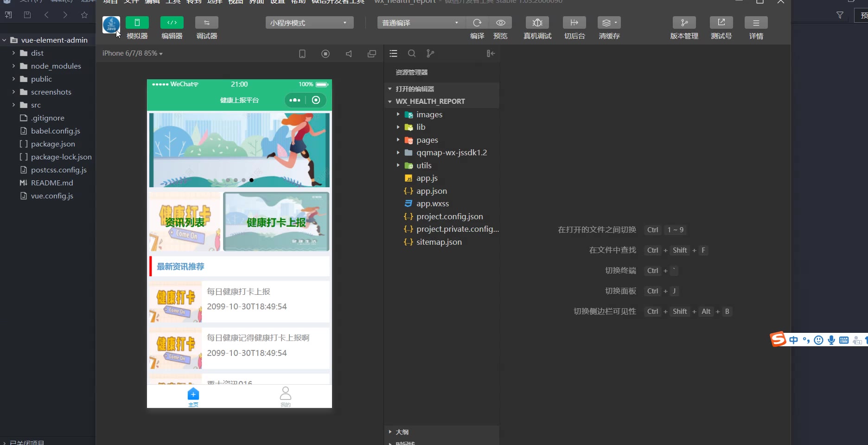Expand the utils folder

click(442, 165)
